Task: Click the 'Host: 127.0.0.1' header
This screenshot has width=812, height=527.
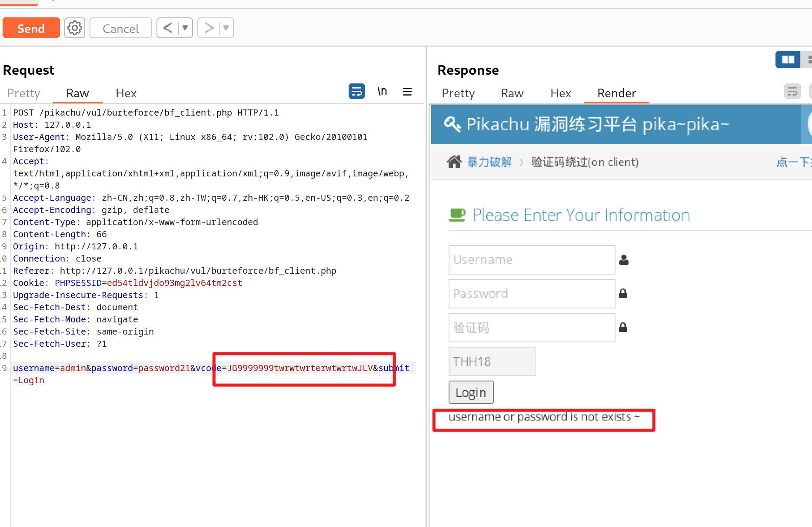Action: [52, 125]
